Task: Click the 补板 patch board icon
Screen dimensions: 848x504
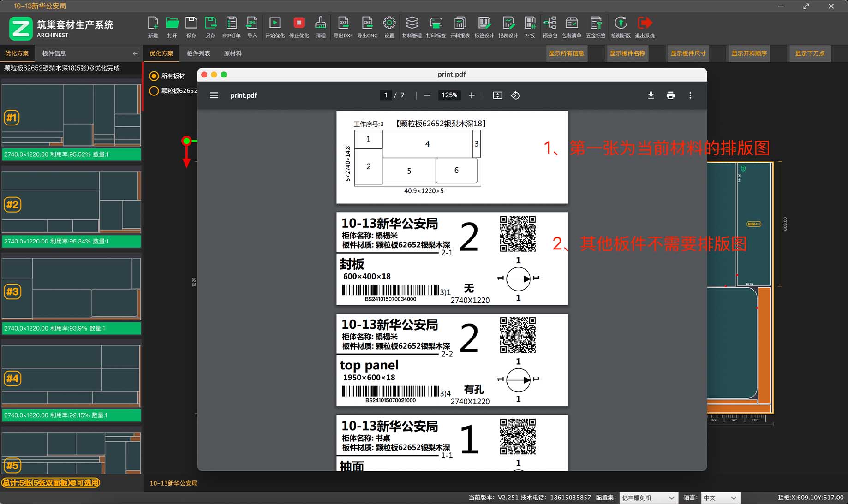Action: (x=530, y=26)
